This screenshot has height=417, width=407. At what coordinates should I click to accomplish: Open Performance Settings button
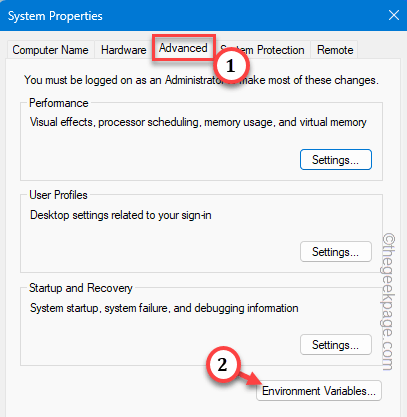tap(336, 160)
